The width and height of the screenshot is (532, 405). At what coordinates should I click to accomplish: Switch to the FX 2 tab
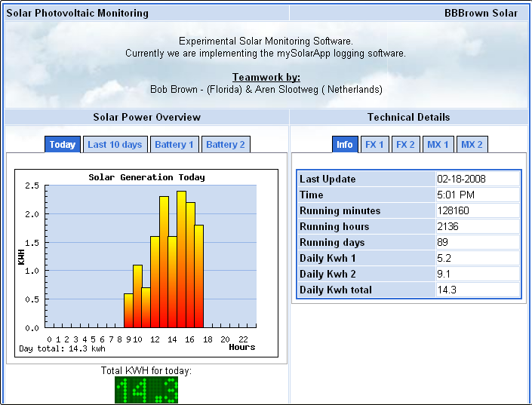click(406, 145)
